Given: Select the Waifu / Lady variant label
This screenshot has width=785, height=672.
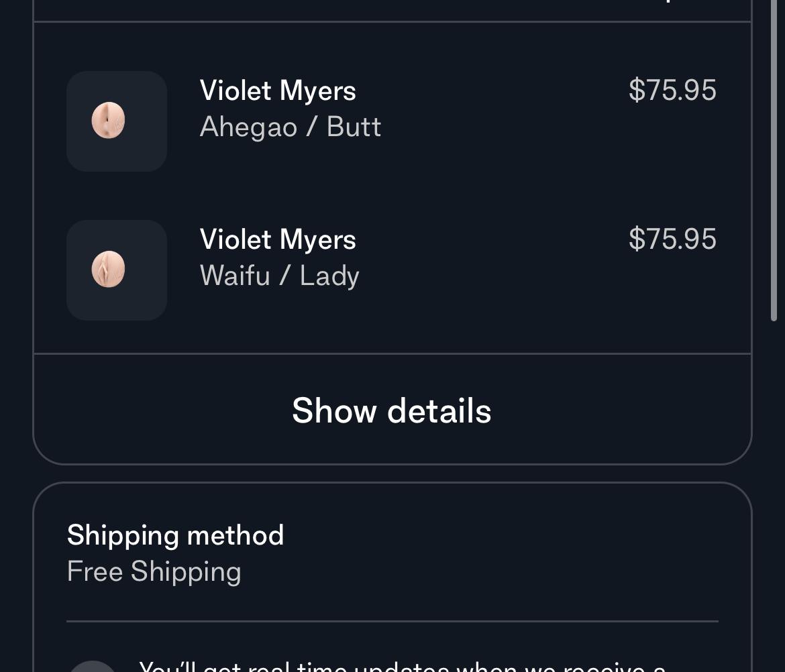Looking at the screenshot, I should click(x=279, y=276).
